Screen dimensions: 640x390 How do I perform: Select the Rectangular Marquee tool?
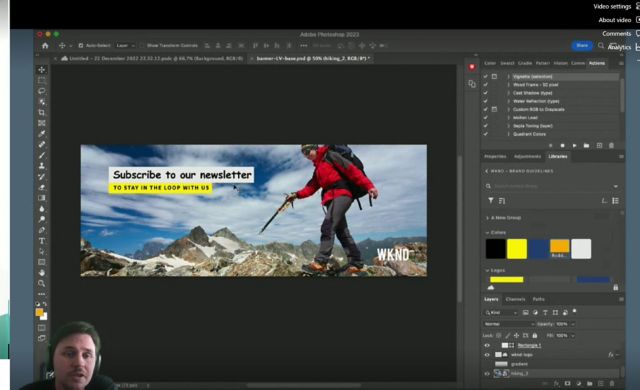tap(42, 80)
